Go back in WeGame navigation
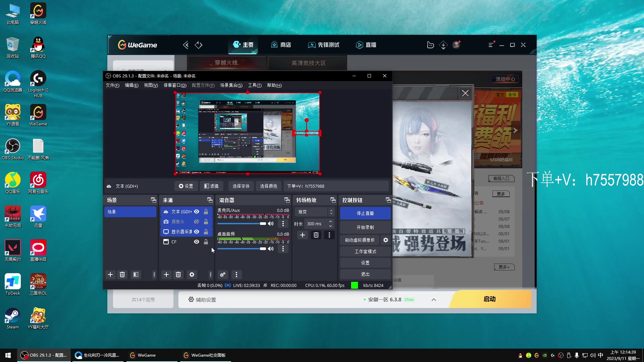Viewport: 644px width, 362px height. 186,45
